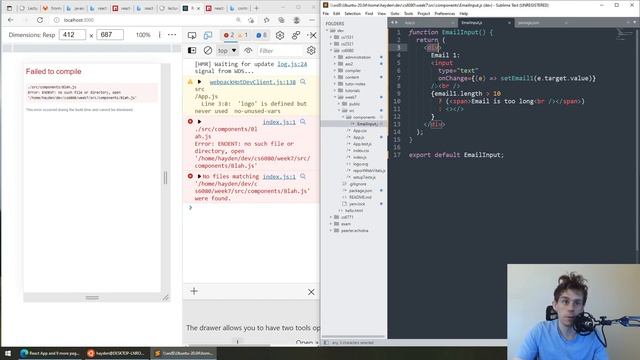Click the minimap in Sublime editor
640x360 pixels.
pos(624,34)
